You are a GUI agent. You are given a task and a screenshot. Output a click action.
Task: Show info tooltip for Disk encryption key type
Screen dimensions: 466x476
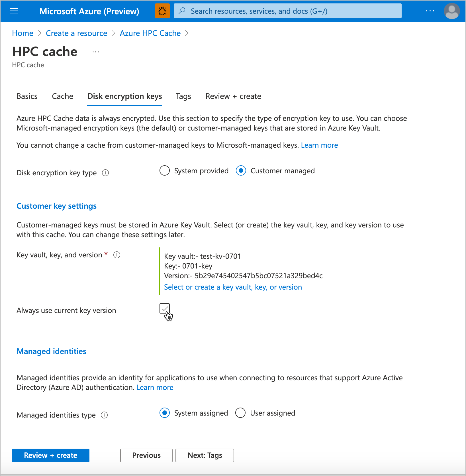pos(105,173)
